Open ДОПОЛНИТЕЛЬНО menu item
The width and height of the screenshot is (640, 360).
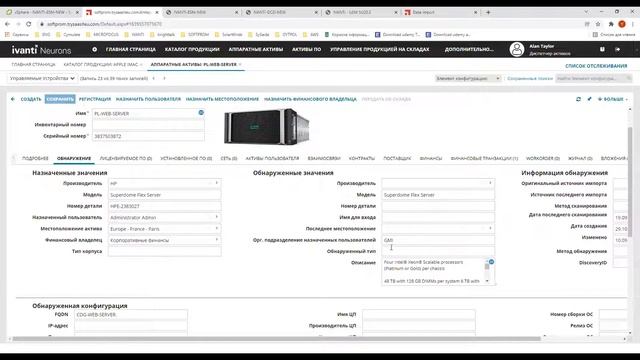[469, 49]
